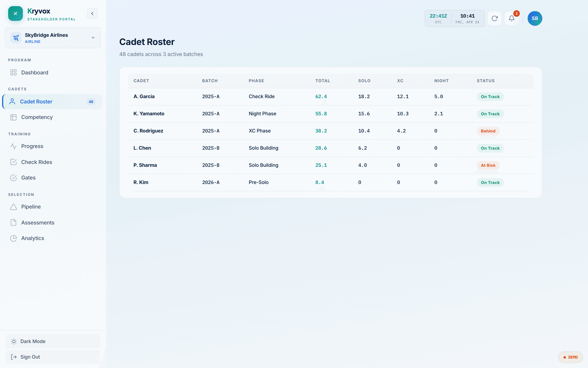Sort by the BATCH column header
The width and height of the screenshot is (588, 368).
coord(210,81)
